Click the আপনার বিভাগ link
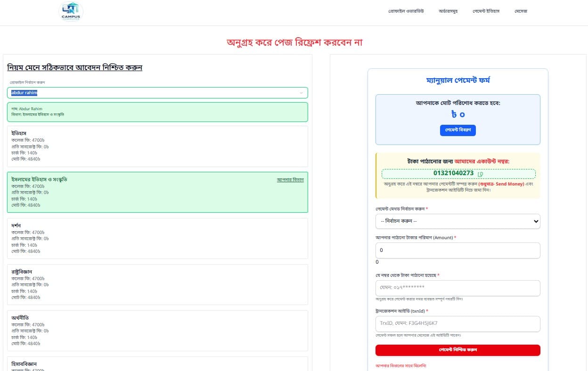 point(290,180)
